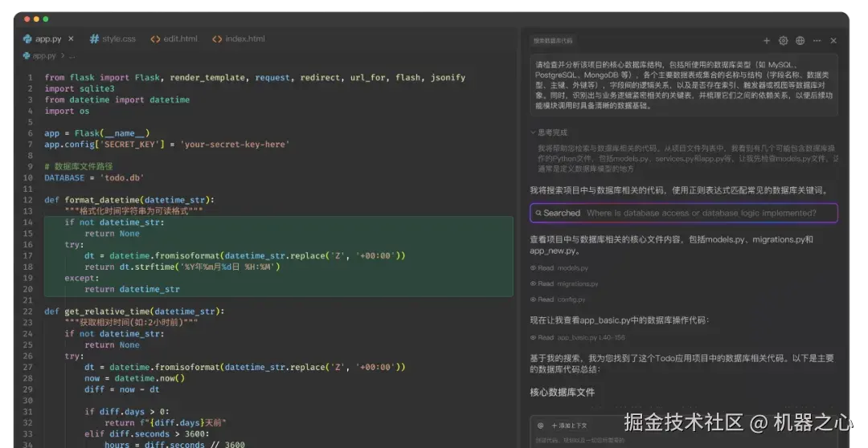Image resolution: width=868 pixels, height=448 pixels.
Task: Open Read migrations.py step
Action: coord(564,283)
